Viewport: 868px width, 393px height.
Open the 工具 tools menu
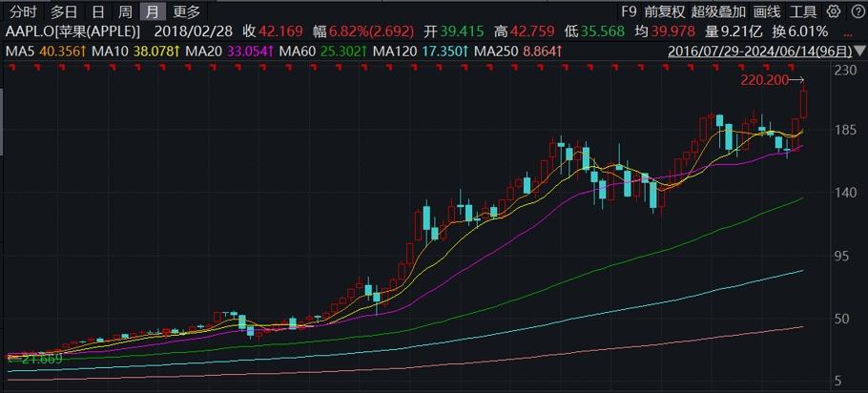coord(804,12)
